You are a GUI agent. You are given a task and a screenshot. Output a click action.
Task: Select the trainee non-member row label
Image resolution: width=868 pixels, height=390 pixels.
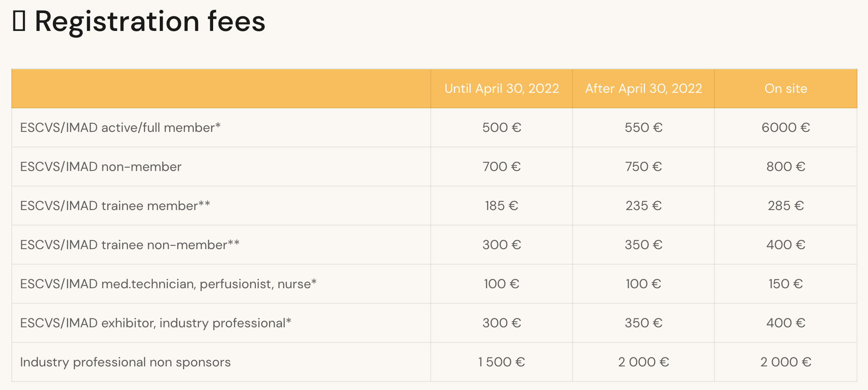click(130, 245)
